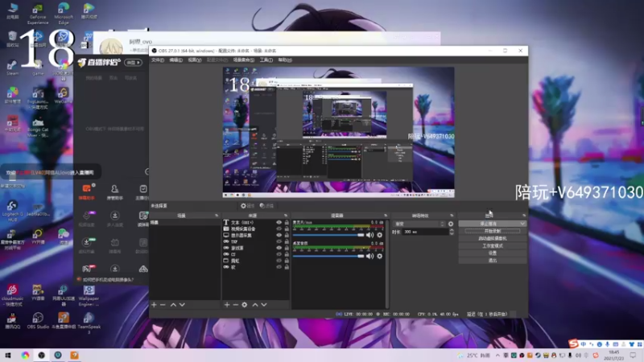Pop out the Scenes dock panel
The height and width of the screenshot is (362, 644).
pos(217,216)
